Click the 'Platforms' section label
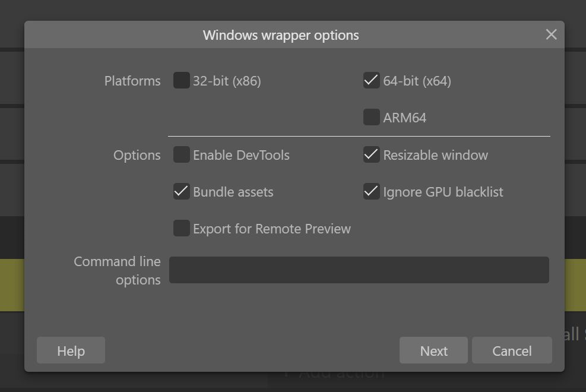 pos(132,81)
